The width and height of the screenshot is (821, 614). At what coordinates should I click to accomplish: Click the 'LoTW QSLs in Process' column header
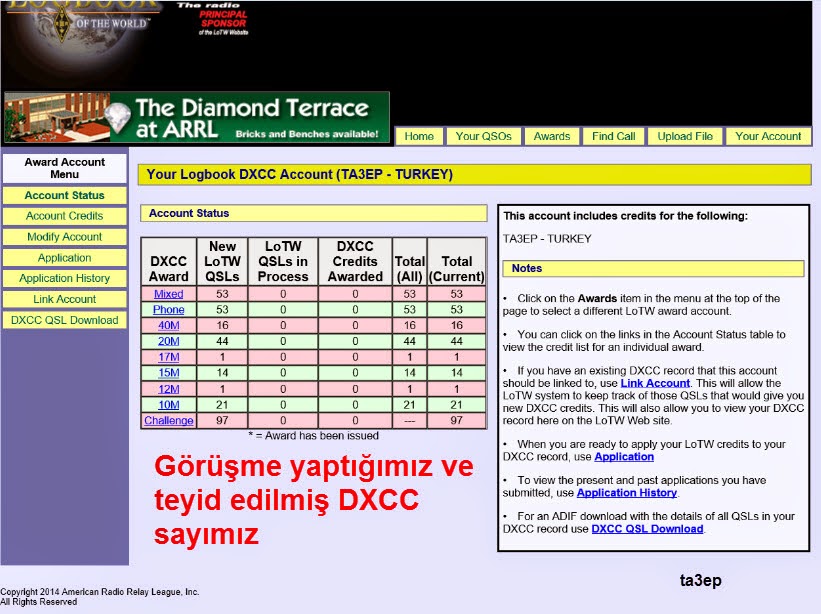coord(283,261)
